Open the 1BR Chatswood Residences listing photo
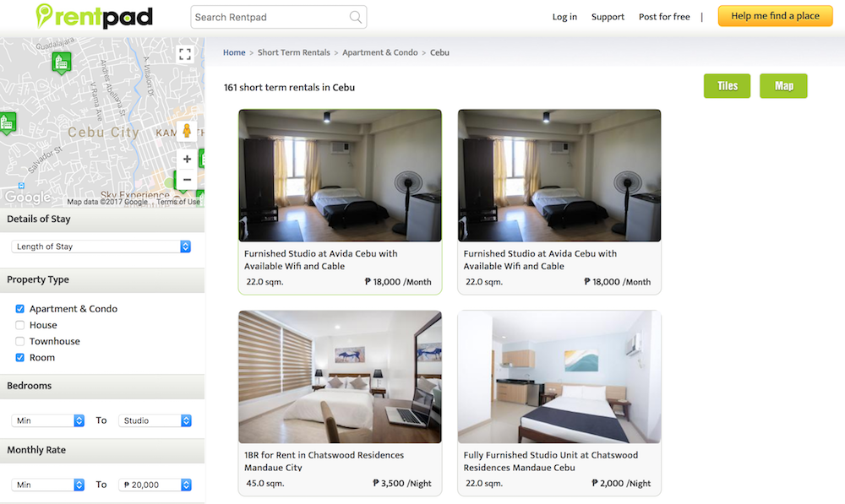 click(x=340, y=377)
